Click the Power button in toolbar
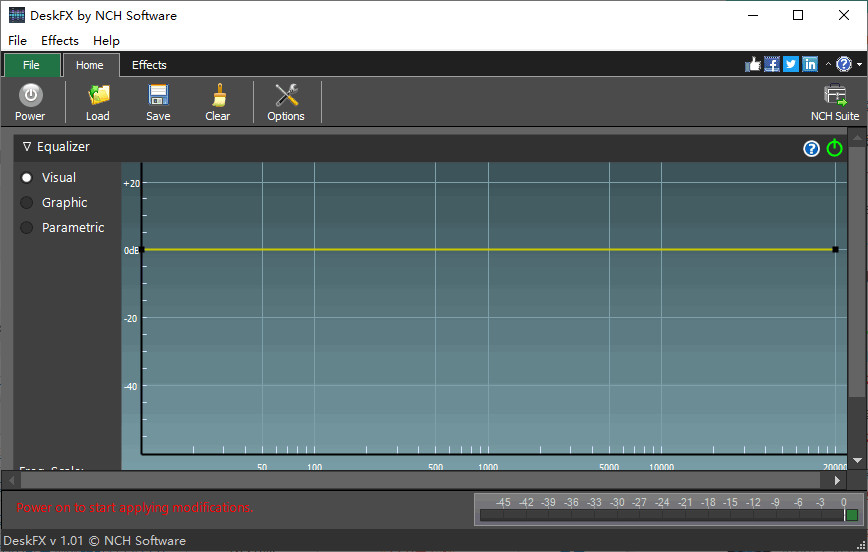This screenshot has height=552, width=868. (x=30, y=102)
